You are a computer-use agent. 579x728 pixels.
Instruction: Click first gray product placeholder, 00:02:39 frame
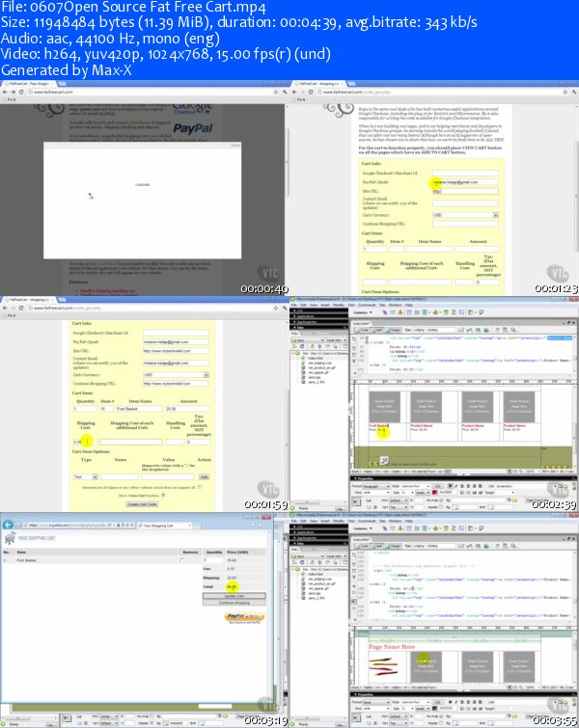(384, 406)
